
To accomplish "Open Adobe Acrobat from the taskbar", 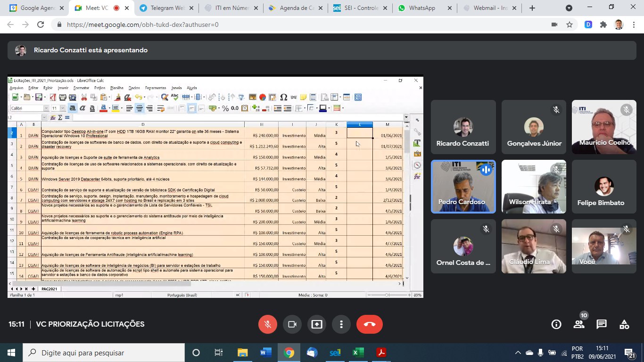I will coord(380,353).
